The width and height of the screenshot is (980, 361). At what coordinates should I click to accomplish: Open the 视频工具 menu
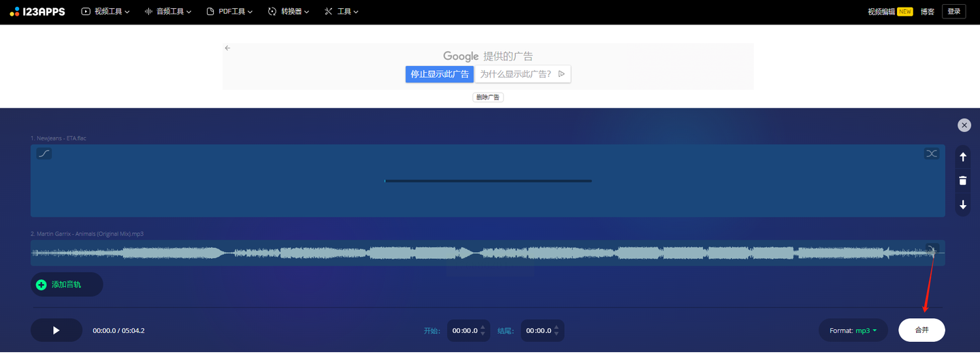pos(105,12)
